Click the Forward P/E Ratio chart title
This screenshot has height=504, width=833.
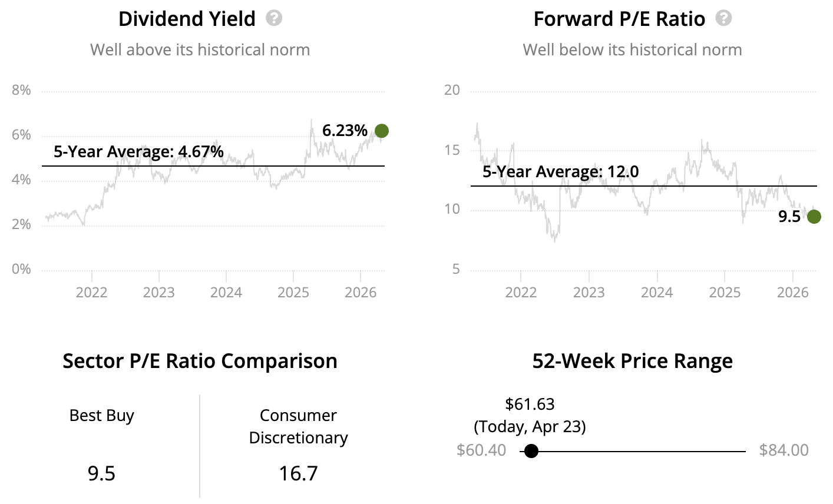pos(619,19)
